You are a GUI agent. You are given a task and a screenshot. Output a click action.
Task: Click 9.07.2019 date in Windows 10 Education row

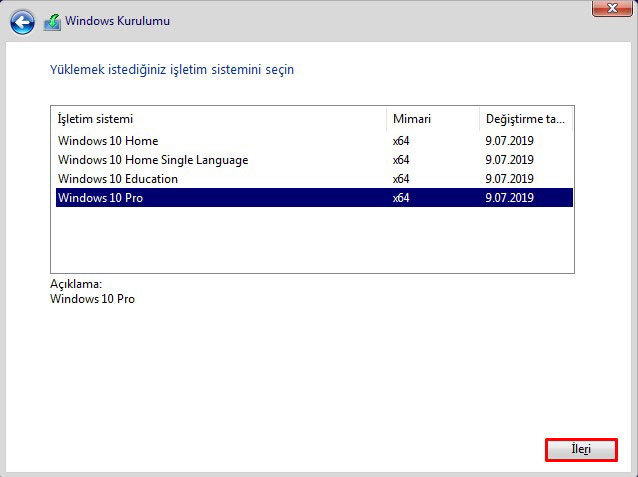[x=509, y=179]
